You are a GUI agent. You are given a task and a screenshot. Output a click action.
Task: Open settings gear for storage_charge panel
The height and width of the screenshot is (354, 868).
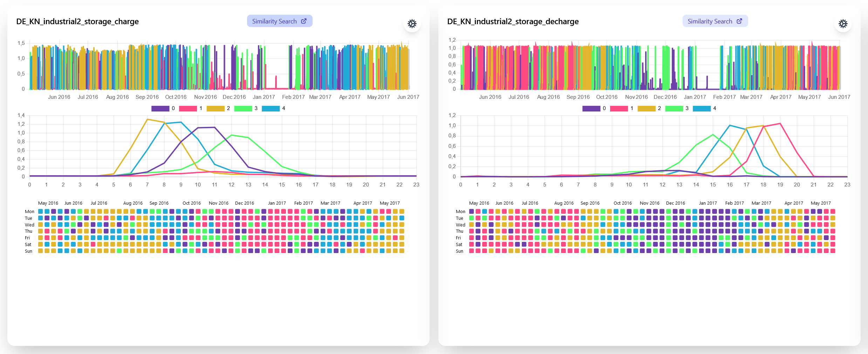click(412, 24)
